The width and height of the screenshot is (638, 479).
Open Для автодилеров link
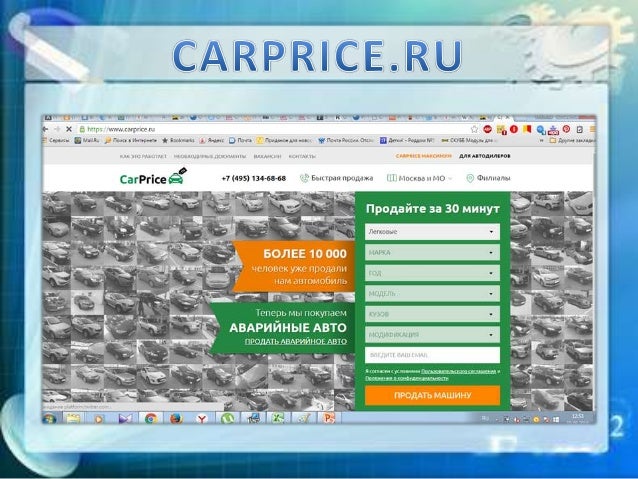485,156
